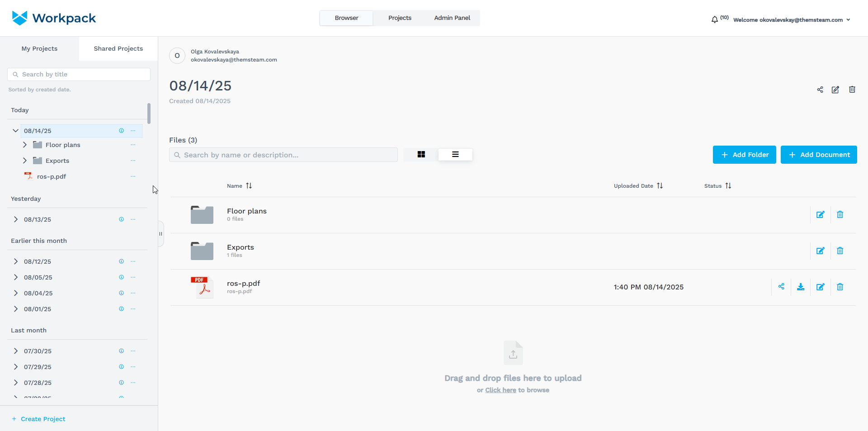
Task: Open the Admin Panel tab
Action: click(x=452, y=18)
